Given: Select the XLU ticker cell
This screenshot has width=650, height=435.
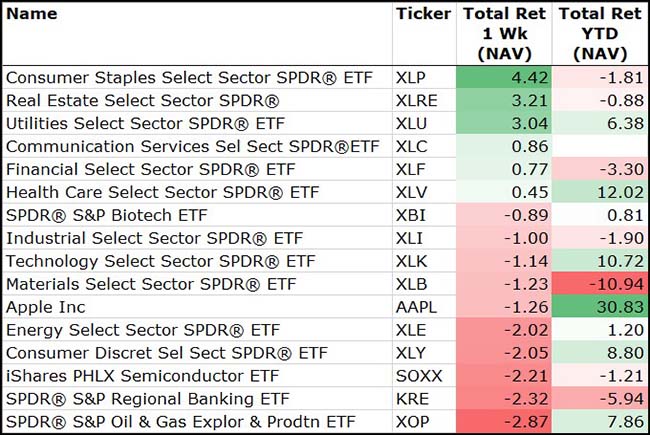Looking at the screenshot, I should [412, 124].
